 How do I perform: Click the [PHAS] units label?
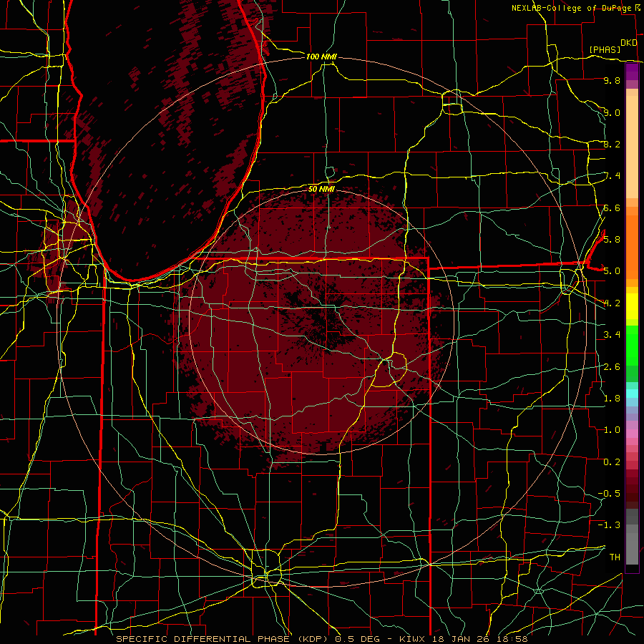pyautogui.click(x=605, y=49)
